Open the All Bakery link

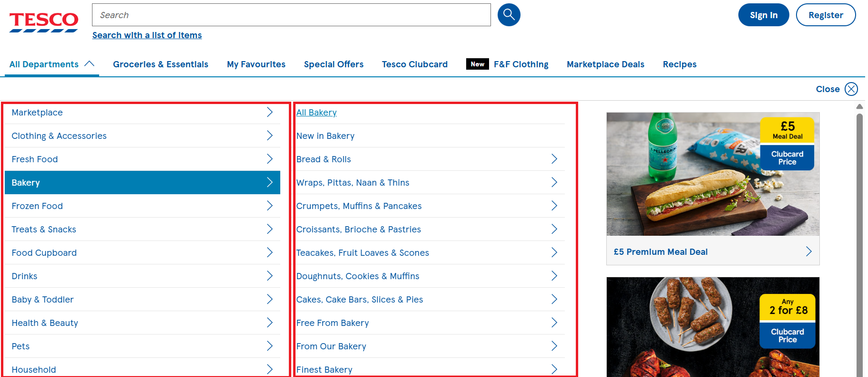(317, 113)
